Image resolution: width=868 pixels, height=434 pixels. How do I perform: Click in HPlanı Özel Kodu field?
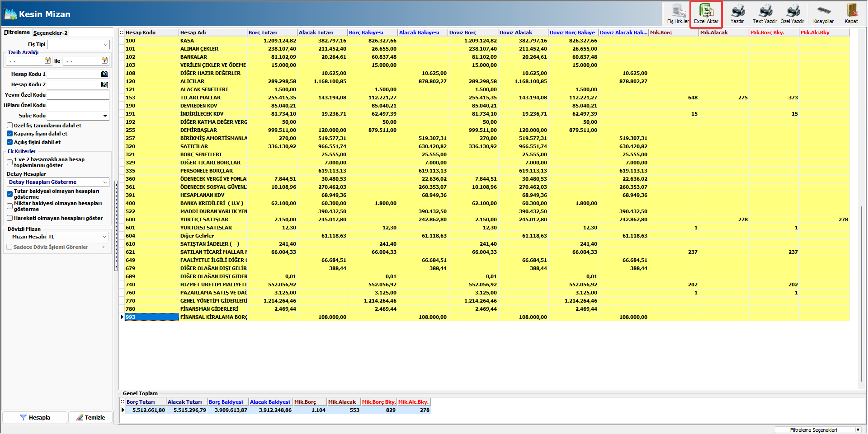tap(78, 105)
